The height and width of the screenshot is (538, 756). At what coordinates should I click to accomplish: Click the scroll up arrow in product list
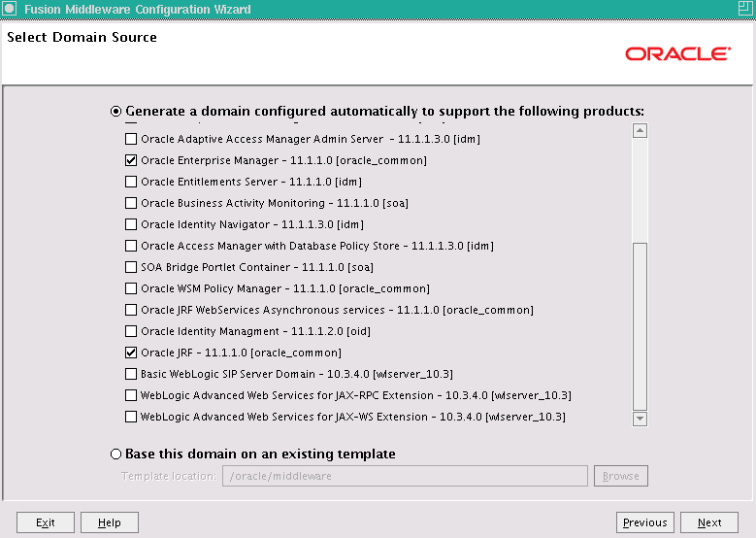640,131
